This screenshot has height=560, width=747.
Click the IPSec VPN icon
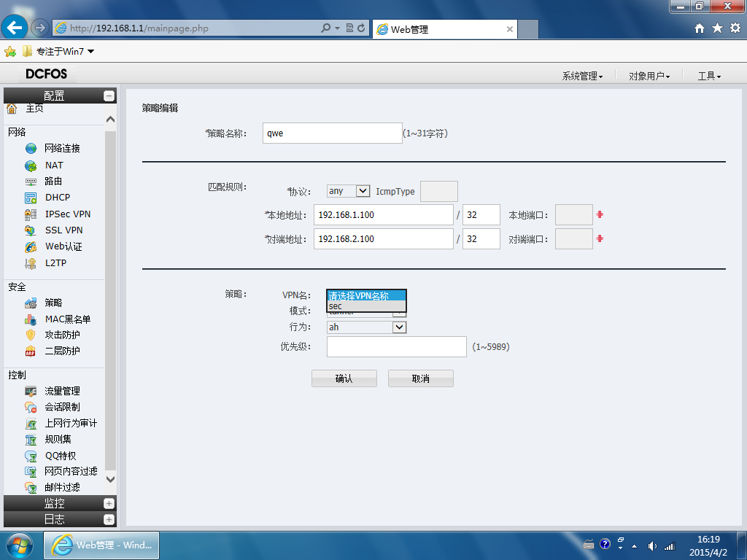[x=31, y=214]
